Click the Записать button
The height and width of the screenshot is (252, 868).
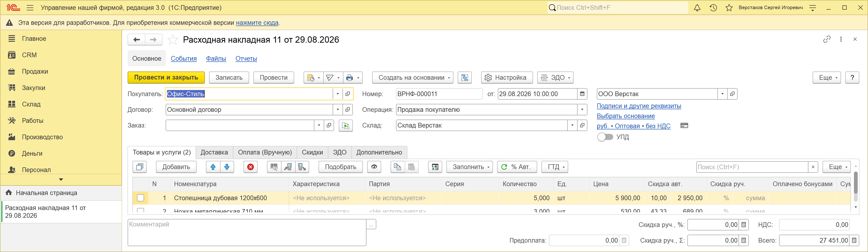click(229, 78)
